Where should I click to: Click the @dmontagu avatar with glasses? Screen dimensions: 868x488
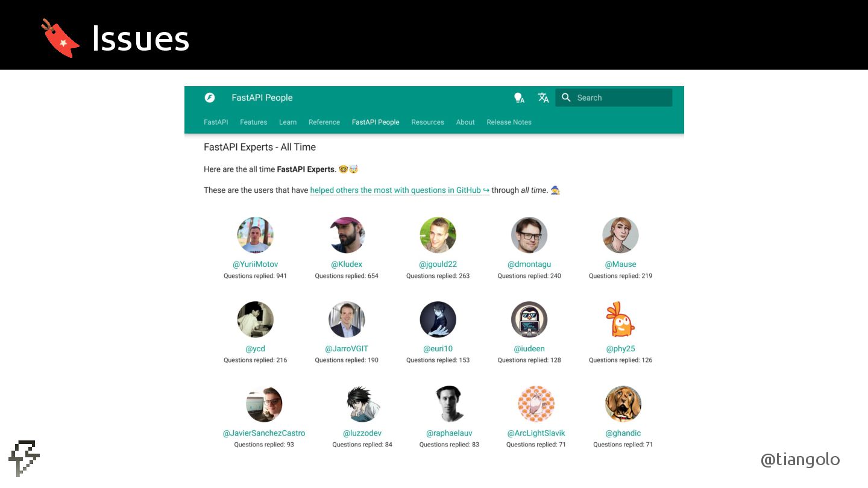(529, 235)
